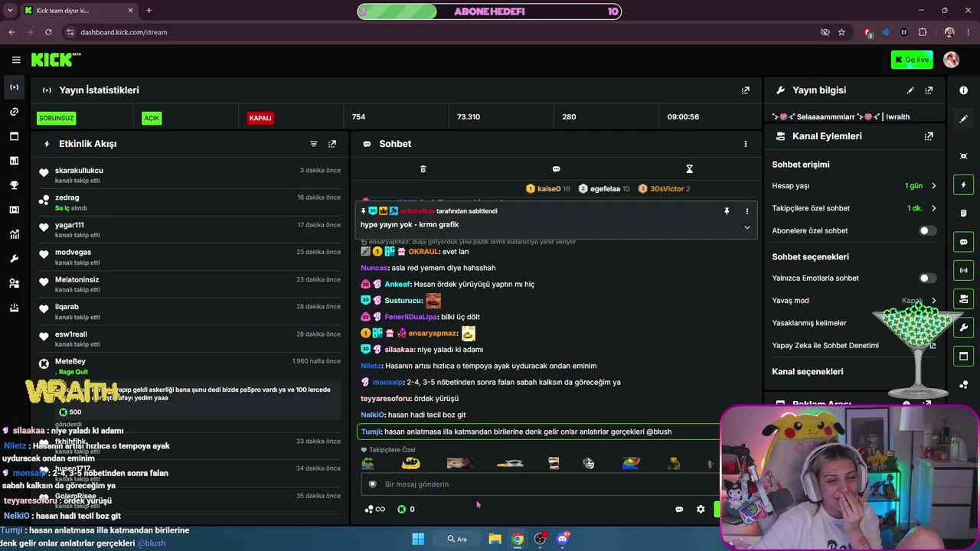Open the video clips icon in left sidebar
980x551 pixels.
click(14, 210)
